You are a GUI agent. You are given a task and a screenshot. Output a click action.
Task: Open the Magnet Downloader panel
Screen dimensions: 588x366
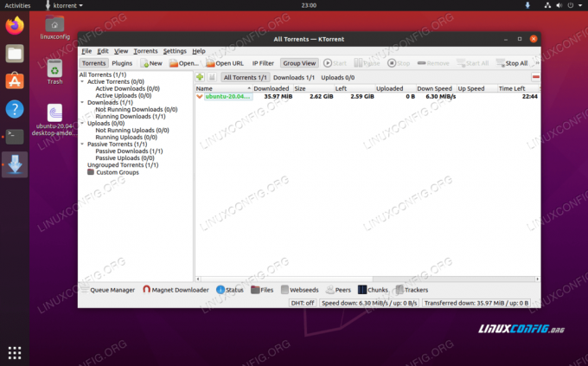click(176, 290)
